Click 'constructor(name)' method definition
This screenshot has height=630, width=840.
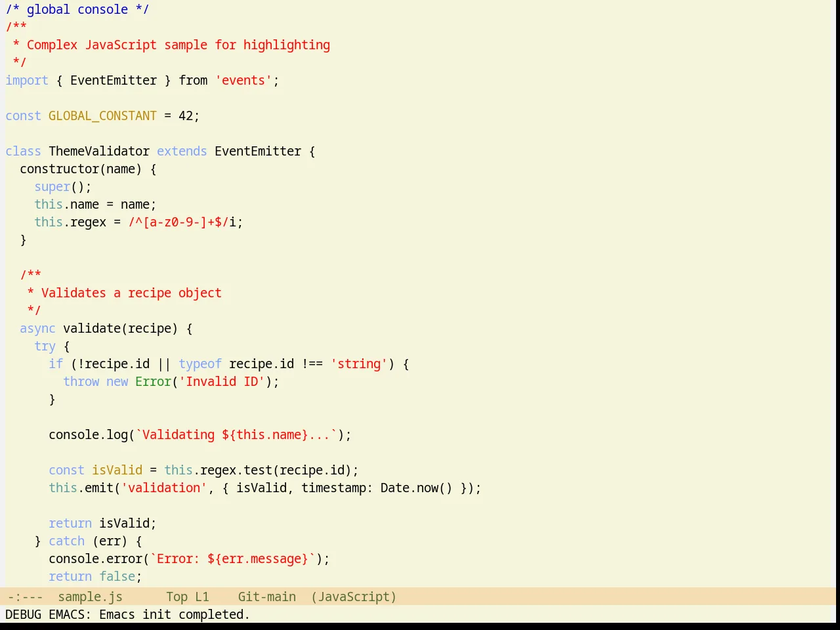(x=81, y=169)
